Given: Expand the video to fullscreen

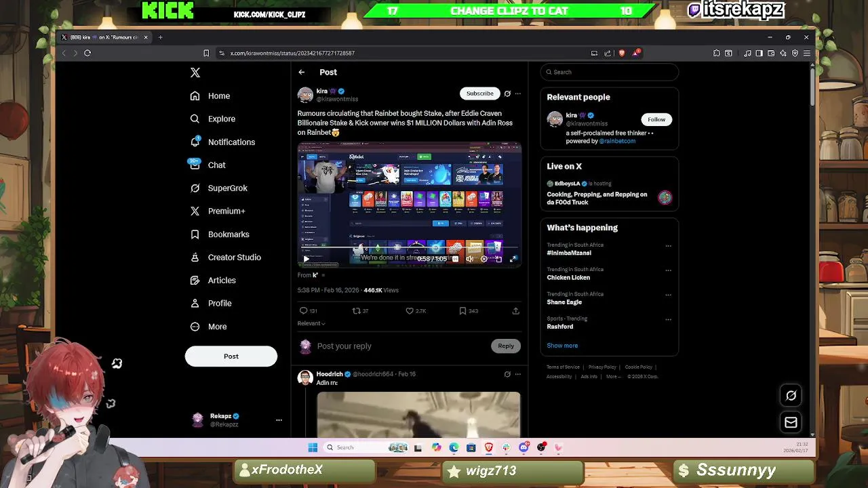Looking at the screenshot, I should 513,259.
